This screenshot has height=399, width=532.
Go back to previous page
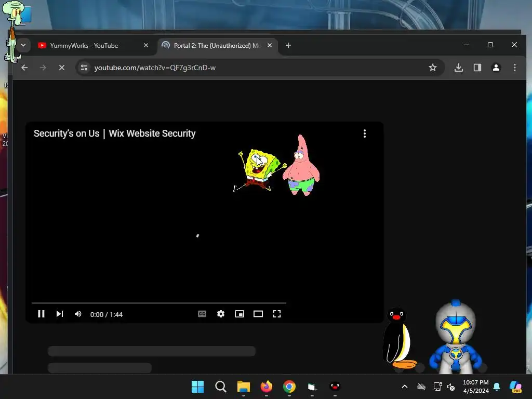[x=24, y=68]
